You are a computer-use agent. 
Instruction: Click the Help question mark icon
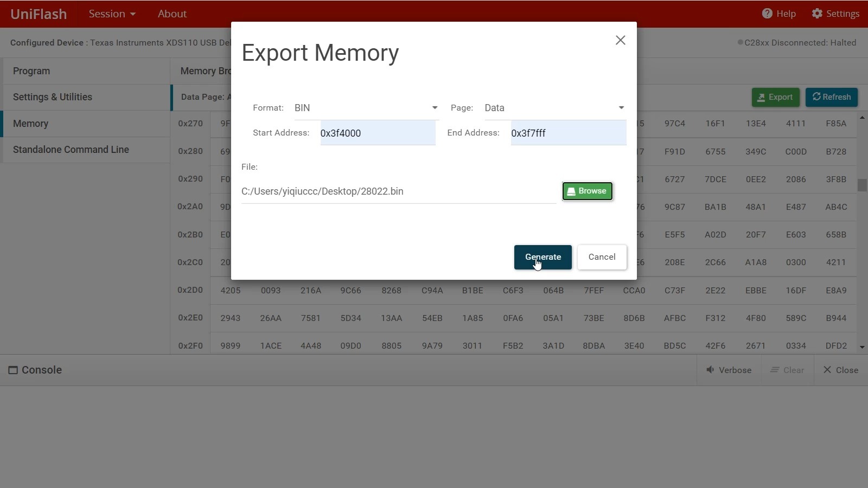tap(767, 14)
